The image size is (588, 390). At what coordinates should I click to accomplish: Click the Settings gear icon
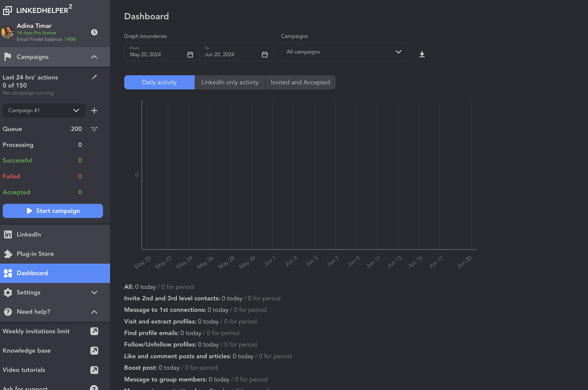(8, 292)
